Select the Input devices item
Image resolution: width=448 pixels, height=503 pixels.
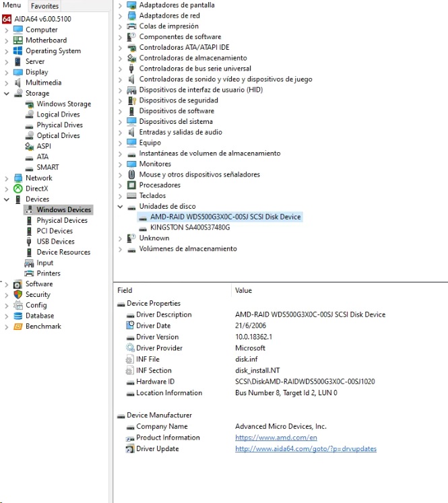point(44,263)
